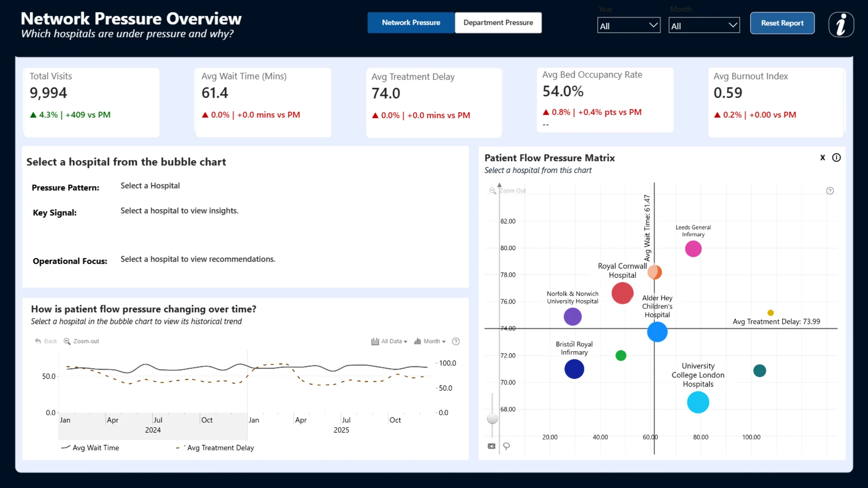Click the Reset Report button
868x488 pixels.
[782, 23]
